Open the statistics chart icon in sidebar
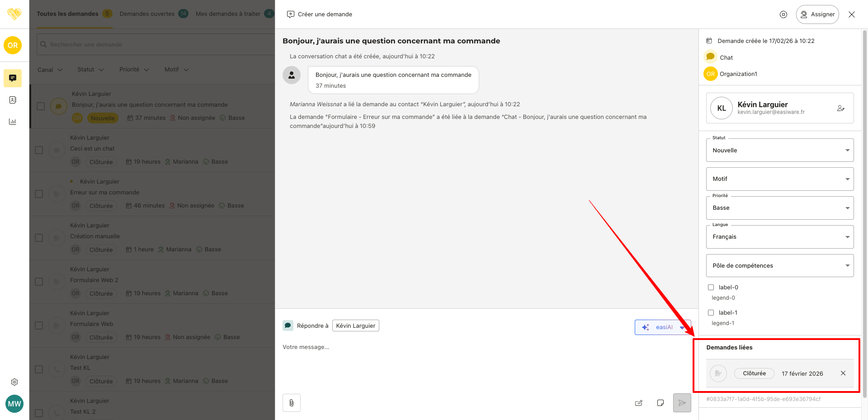The height and width of the screenshot is (420, 868). point(13,122)
